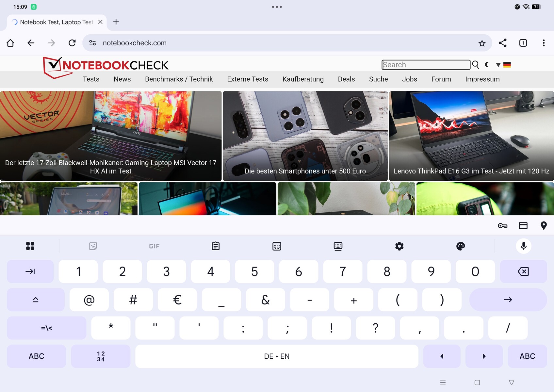This screenshot has width=554, height=392.
Task: Move cursor left with the arrow key
Action: point(442,356)
